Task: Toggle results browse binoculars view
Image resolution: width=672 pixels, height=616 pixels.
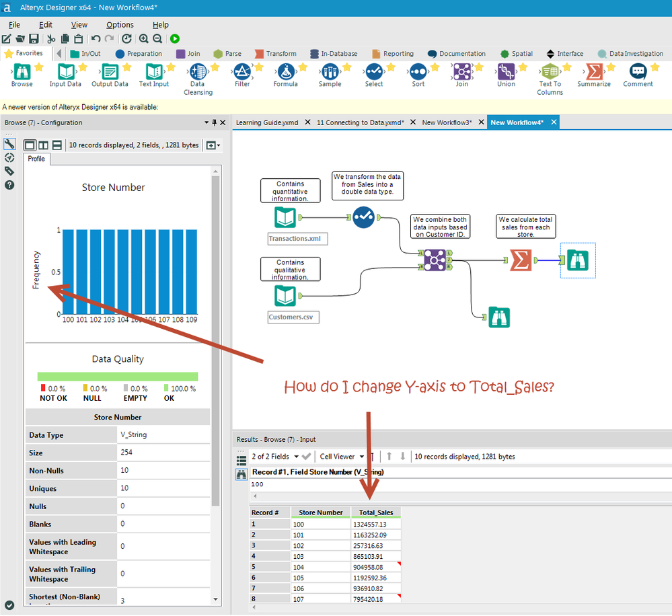Action: coord(241,474)
